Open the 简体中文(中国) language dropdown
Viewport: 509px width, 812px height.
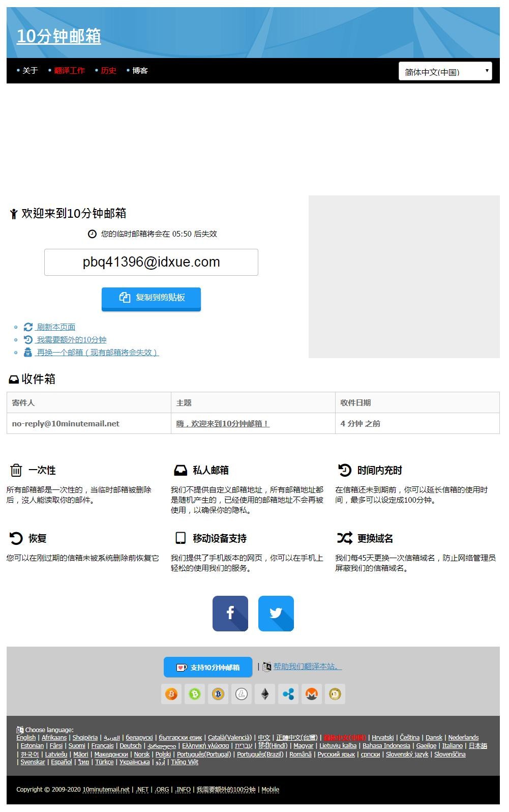pyautogui.click(x=445, y=72)
